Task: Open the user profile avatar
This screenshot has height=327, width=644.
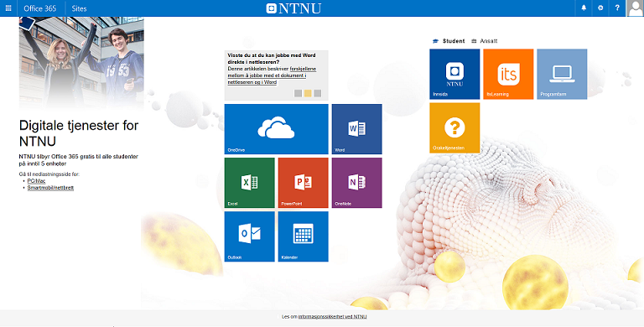Action: 635,8
